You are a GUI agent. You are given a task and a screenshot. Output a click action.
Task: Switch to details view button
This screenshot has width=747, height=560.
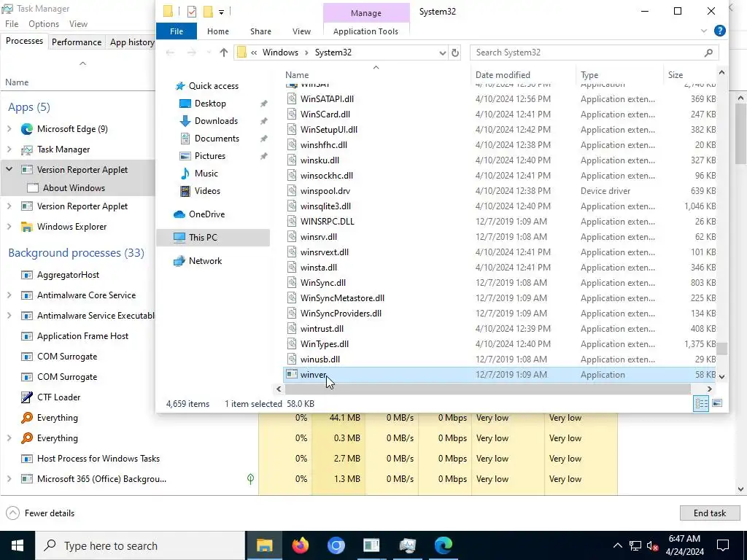pos(701,403)
